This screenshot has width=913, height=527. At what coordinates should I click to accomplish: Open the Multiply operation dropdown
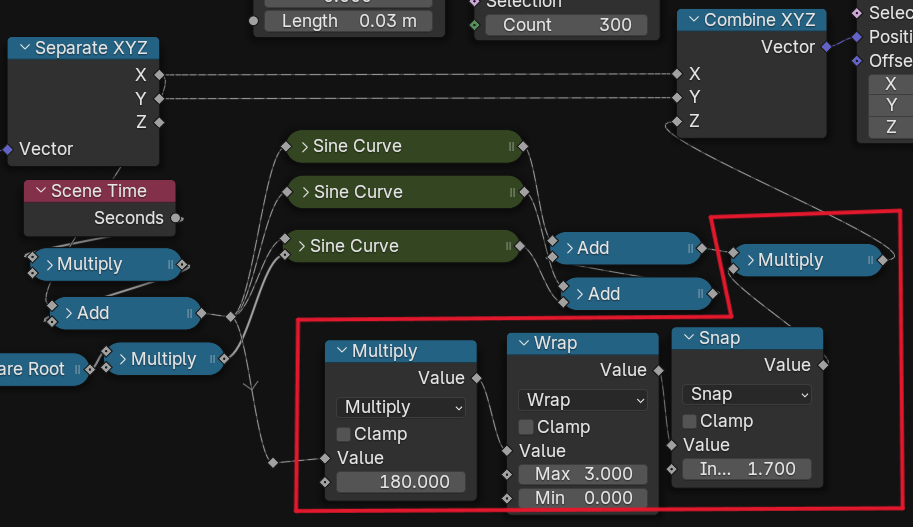pos(401,407)
